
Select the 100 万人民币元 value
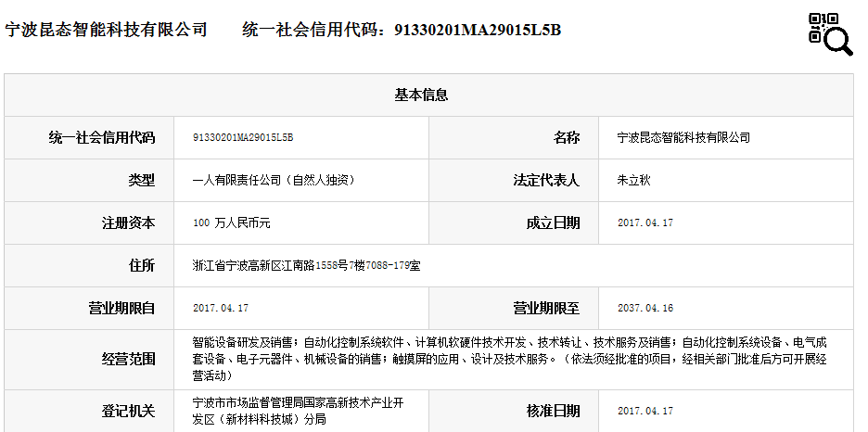(232, 222)
